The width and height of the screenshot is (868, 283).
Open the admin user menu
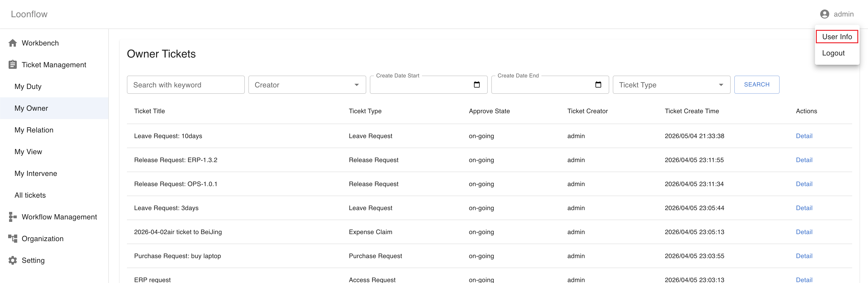tap(837, 14)
